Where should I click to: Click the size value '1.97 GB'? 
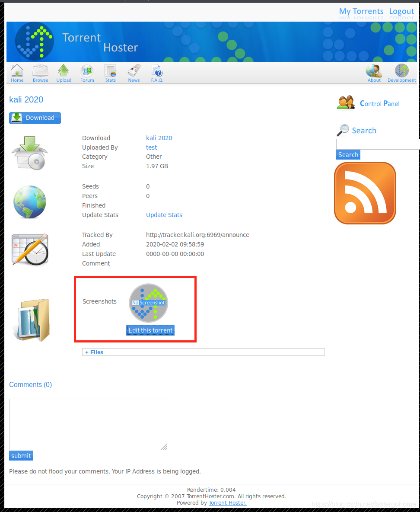(x=157, y=166)
